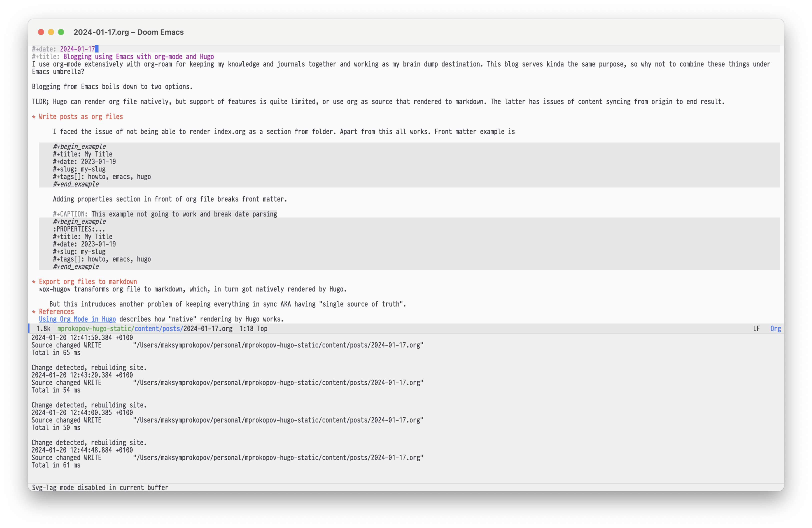Collapse the 'References' heading

click(56, 311)
